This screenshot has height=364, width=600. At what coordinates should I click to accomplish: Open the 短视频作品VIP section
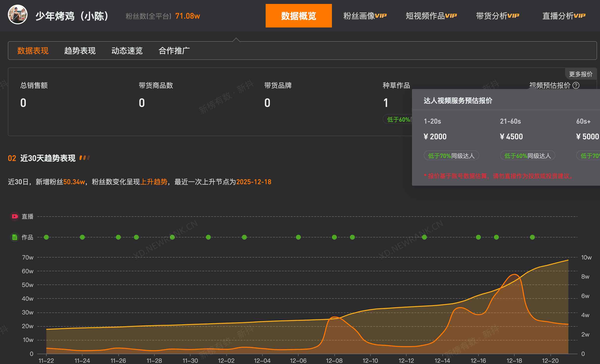click(x=431, y=15)
